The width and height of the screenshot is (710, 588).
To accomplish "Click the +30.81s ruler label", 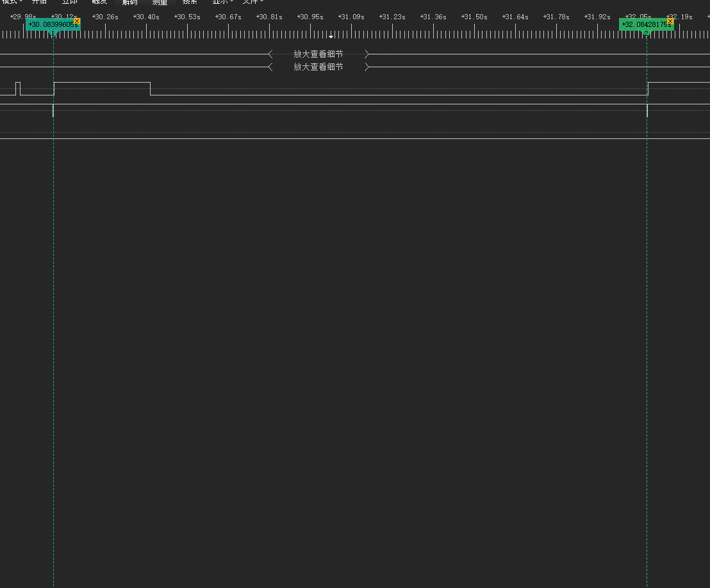I will tap(269, 17).
